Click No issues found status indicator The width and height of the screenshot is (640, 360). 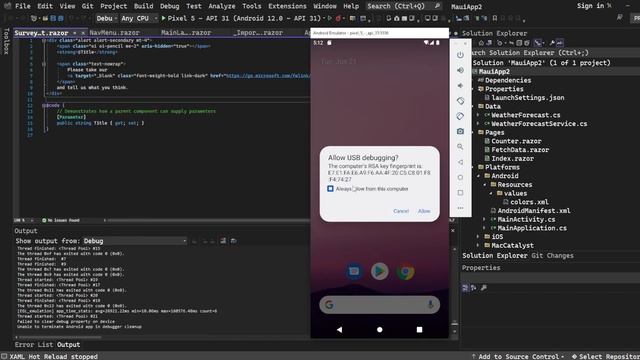coord(61,220)
